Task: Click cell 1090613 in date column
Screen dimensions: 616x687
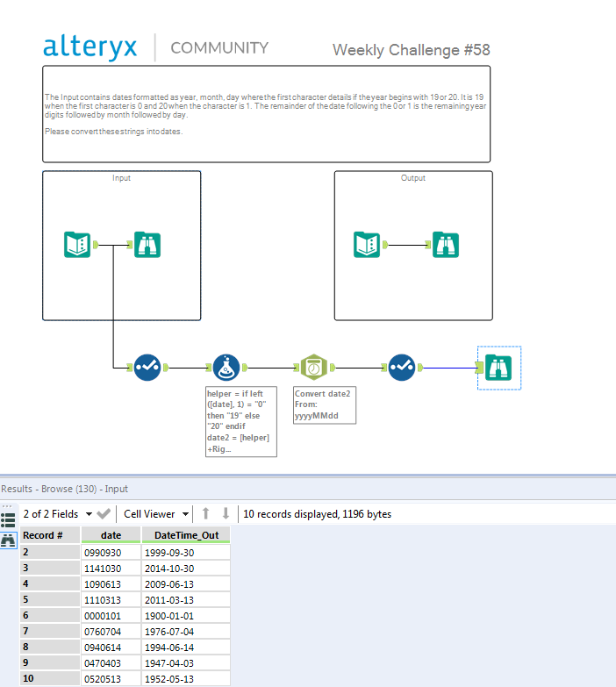Action: (x=111, y=584)
